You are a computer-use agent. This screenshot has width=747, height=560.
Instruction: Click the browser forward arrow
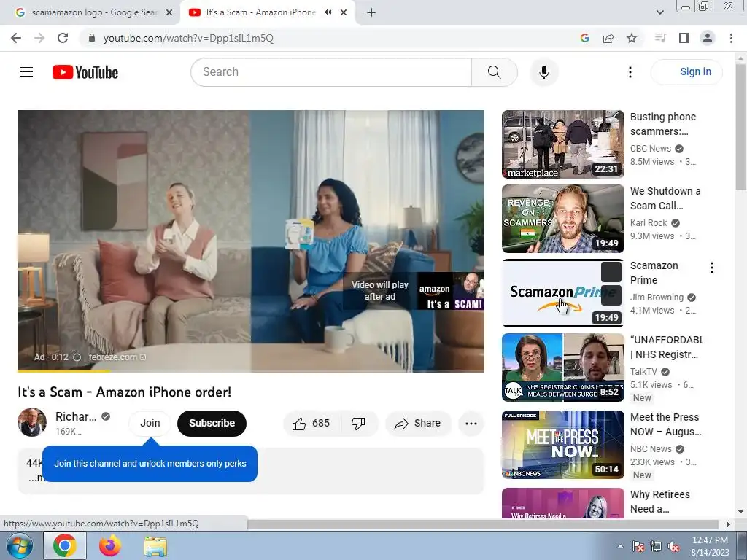(x=39, y=38)
